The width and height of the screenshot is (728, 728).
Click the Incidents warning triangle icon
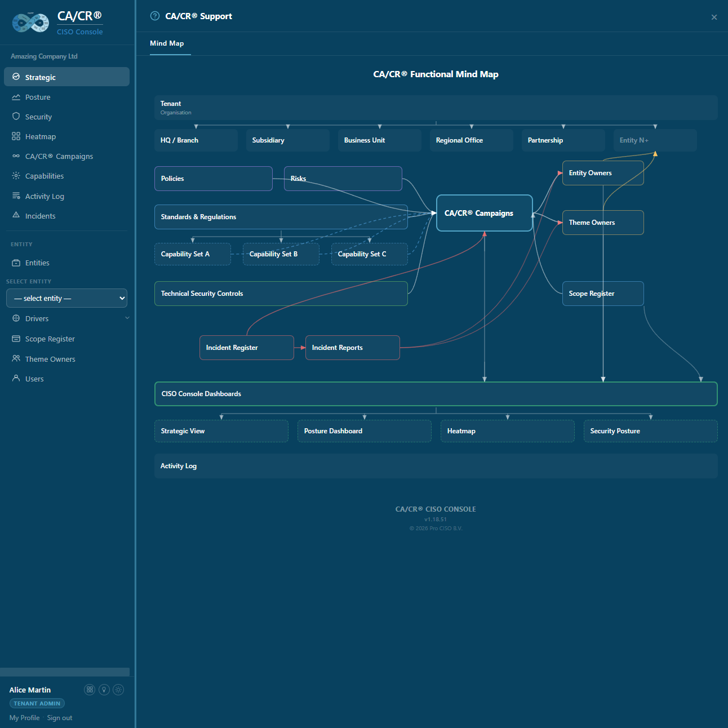click(x=16, y=215)
